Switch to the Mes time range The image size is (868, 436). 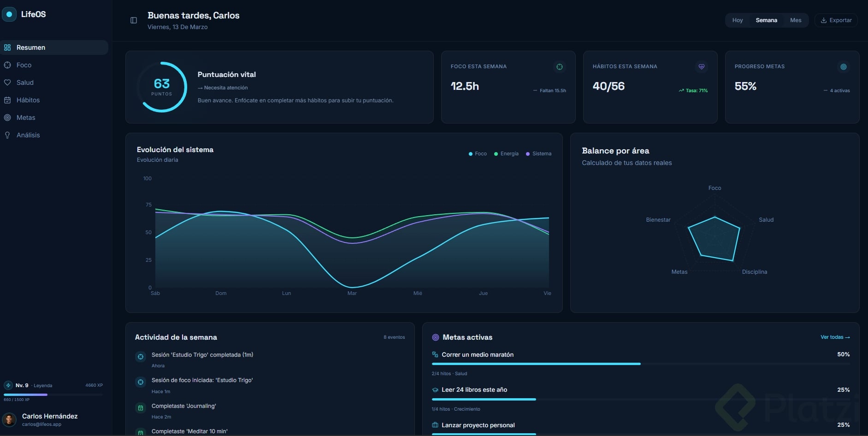[796, 20]
